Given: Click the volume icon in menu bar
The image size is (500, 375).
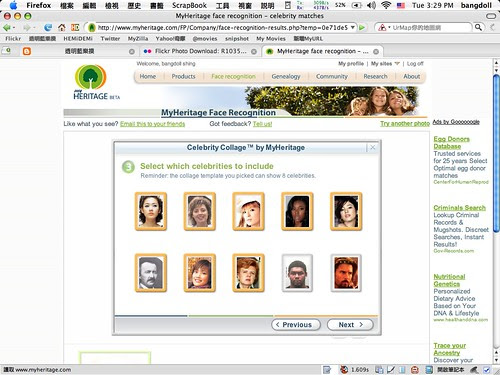Looking at the screenshot, I should click(x=371, y=5).
